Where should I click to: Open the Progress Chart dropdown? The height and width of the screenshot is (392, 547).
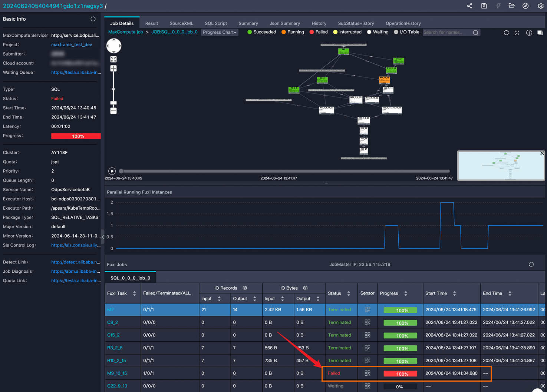220,33
